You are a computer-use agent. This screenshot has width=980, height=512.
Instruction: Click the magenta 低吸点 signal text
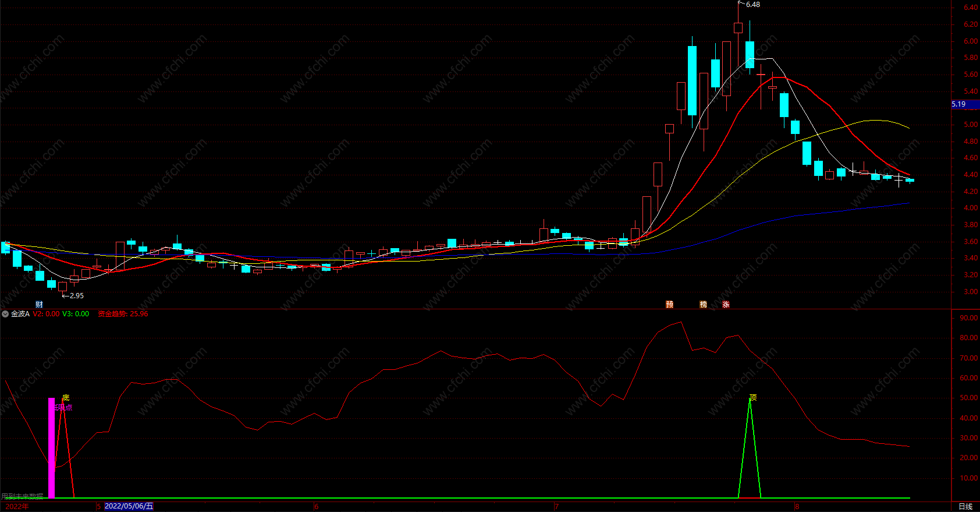pos(63,407)
